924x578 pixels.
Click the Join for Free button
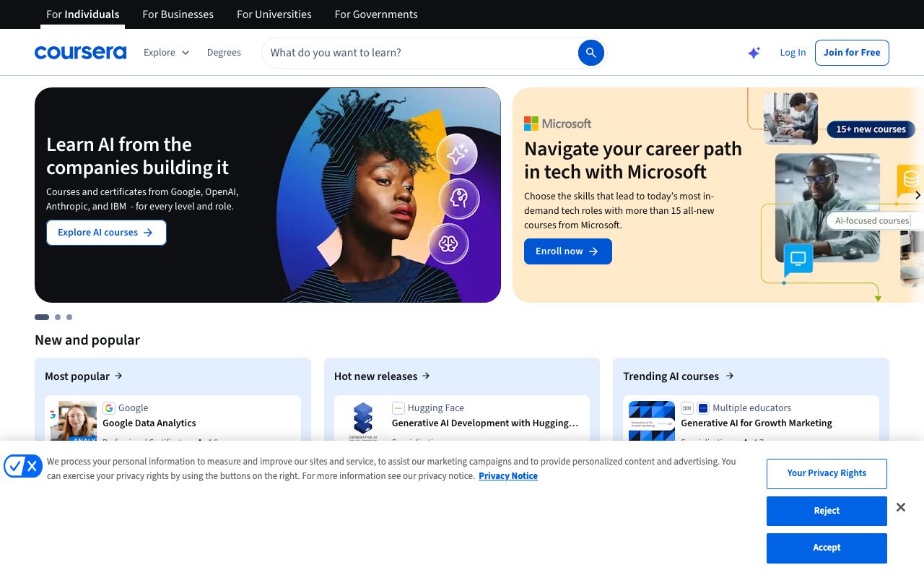click(852, 53)
